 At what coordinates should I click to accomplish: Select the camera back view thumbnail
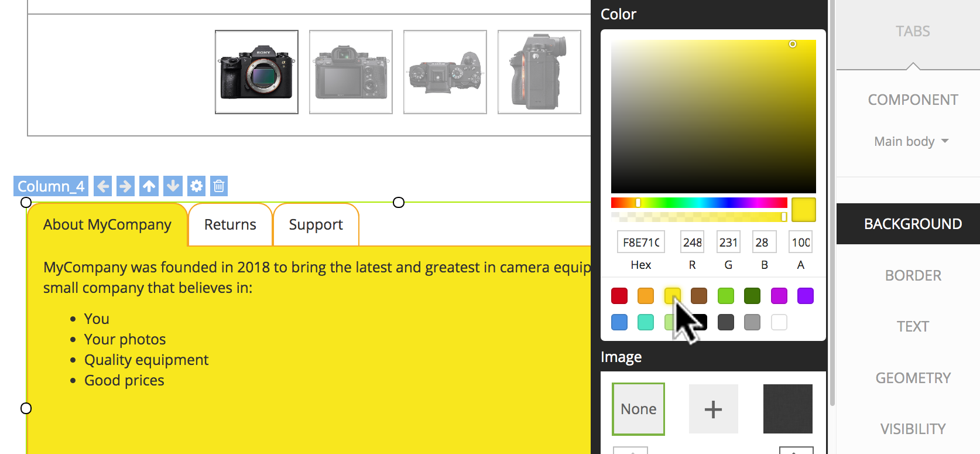pos(351,72)
